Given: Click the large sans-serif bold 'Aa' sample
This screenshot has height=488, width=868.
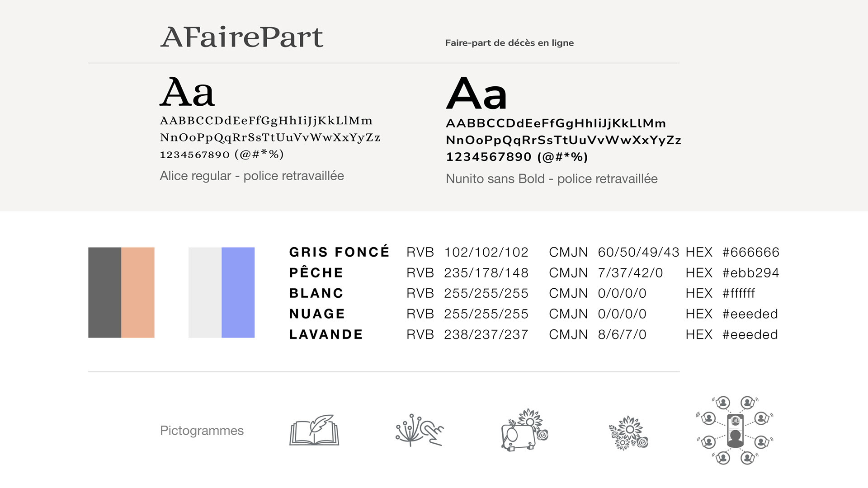Looking at the screenshot, I should click(476, 94).
